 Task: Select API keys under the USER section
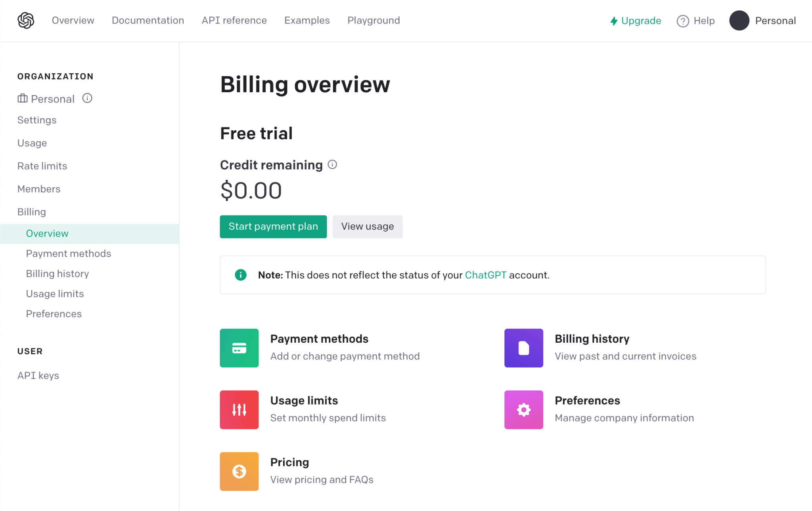pyautogui.click(x=38, y=375)
